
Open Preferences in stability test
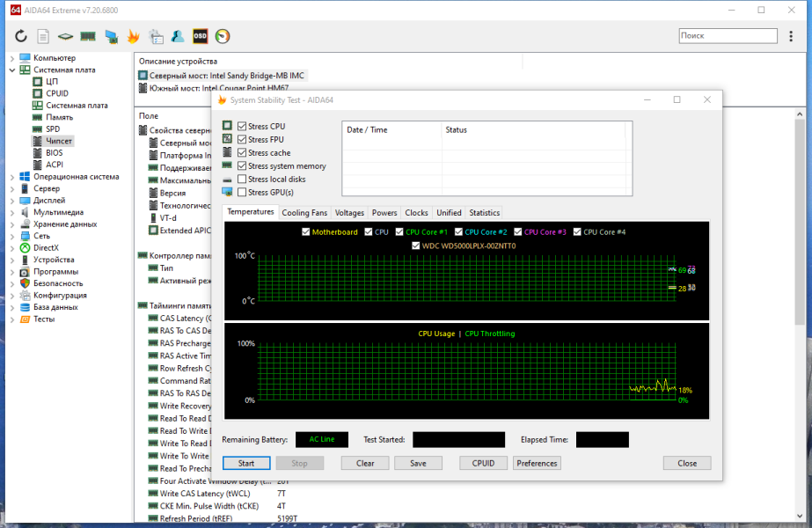click(537, 463)
